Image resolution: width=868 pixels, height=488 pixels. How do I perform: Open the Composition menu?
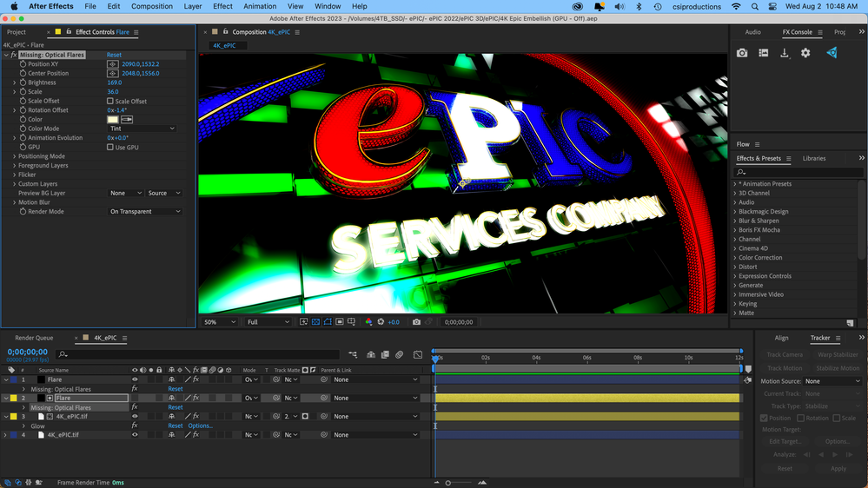152,7
